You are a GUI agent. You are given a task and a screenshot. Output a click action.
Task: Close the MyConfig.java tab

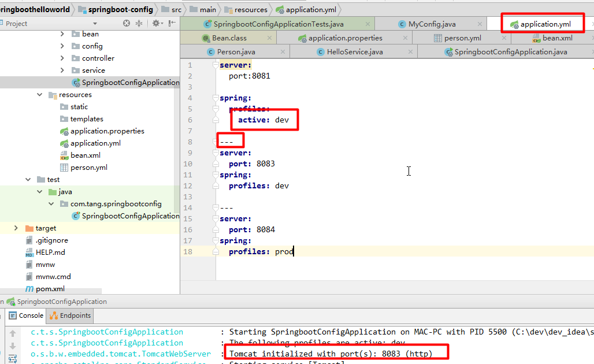tap(480, 24)
